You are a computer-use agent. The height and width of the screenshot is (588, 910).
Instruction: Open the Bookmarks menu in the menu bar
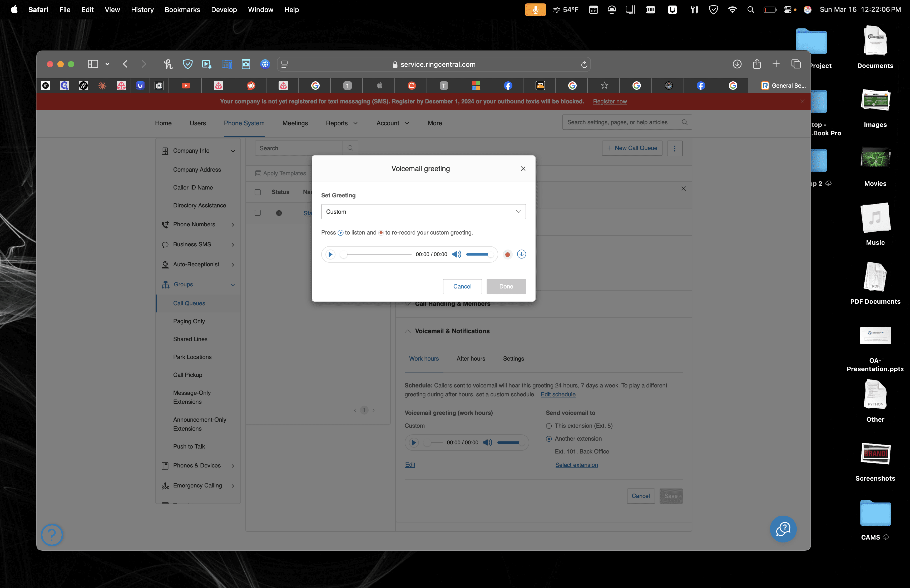click(x=182, y=9)
